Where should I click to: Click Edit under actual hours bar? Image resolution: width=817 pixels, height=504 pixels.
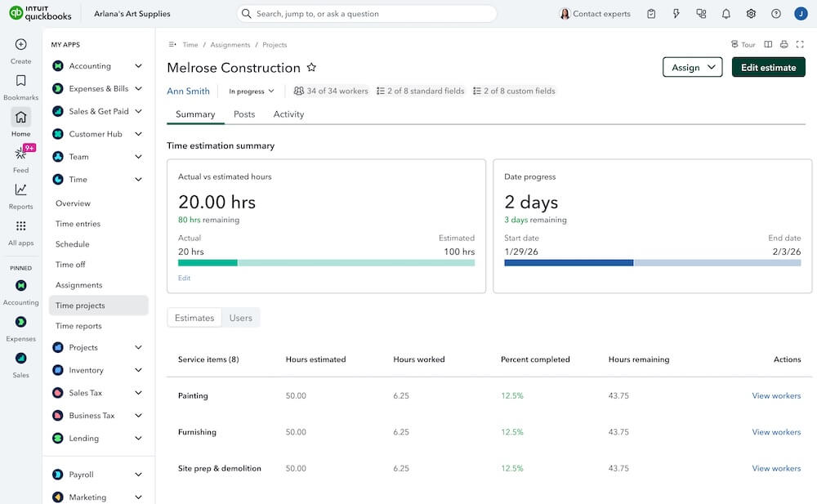(x=184, y=279)
